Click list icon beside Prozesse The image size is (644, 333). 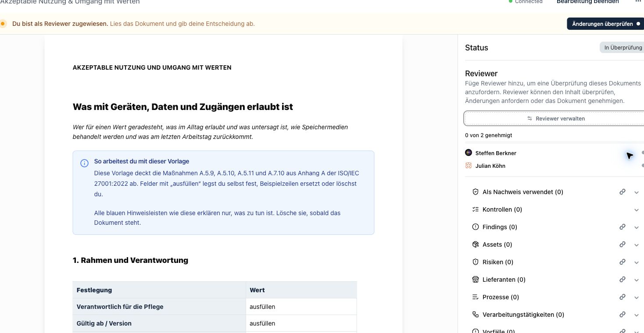[x=475, y=297]
